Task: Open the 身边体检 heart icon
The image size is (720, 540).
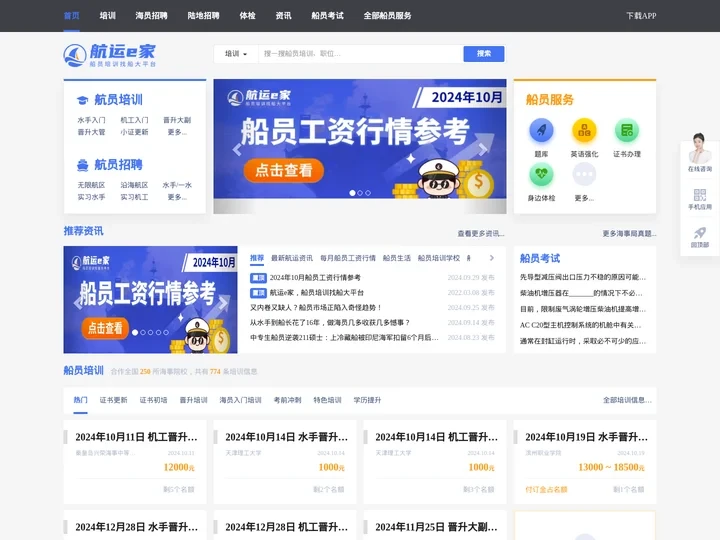Action: tap(541, 174)
